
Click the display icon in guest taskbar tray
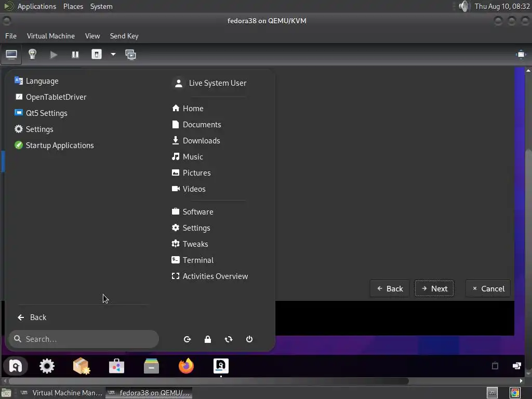click(516, 366)
